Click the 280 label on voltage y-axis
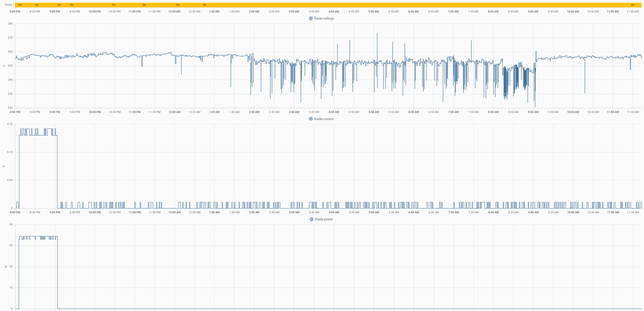The width and height of the screenshot is (644, 311). click(x=10, y=24)
